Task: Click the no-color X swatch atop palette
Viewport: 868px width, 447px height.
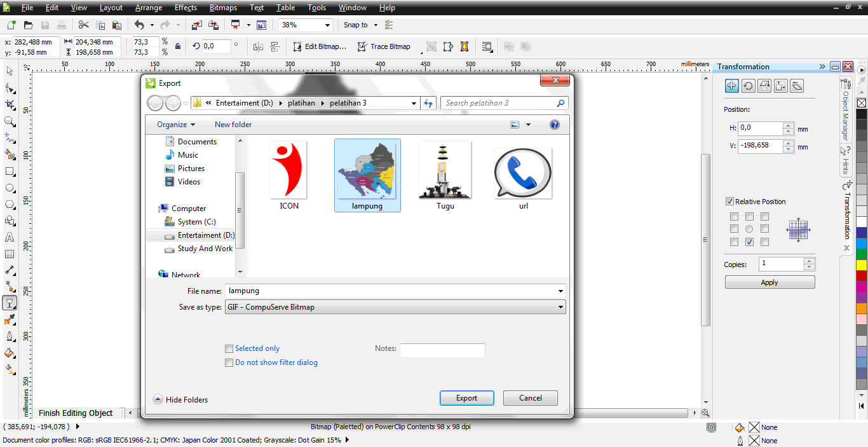Action: 862,102
